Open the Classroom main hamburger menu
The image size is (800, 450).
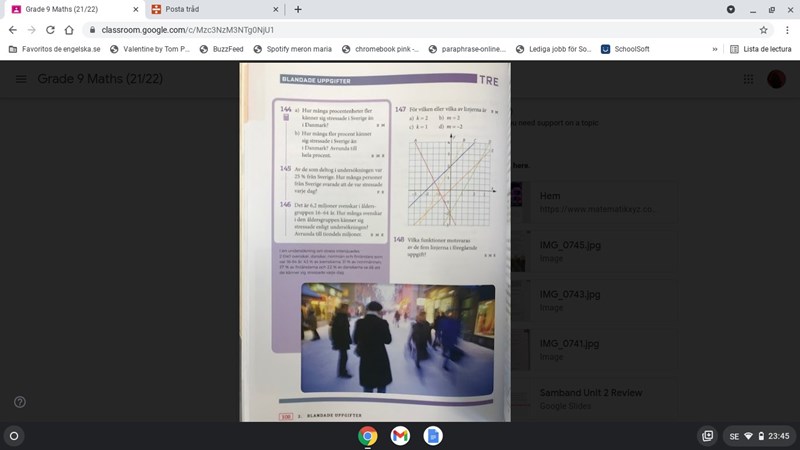click(x=20, y=79)
